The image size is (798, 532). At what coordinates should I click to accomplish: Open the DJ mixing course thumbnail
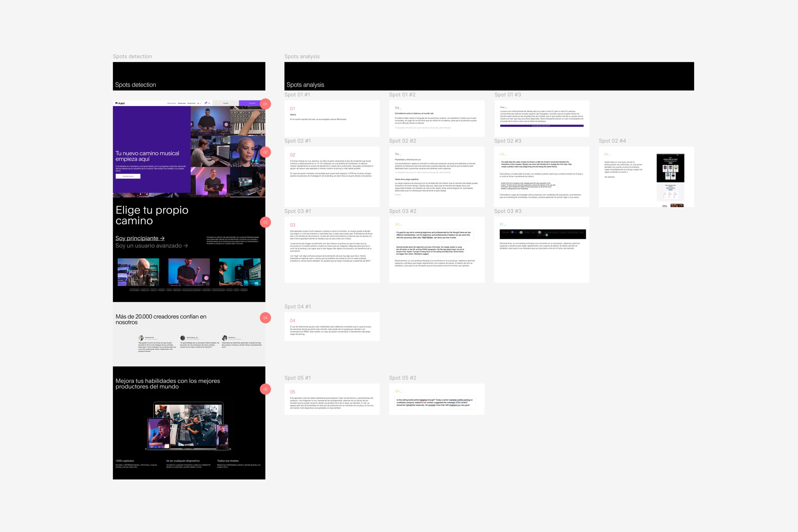tap(189, 272)
